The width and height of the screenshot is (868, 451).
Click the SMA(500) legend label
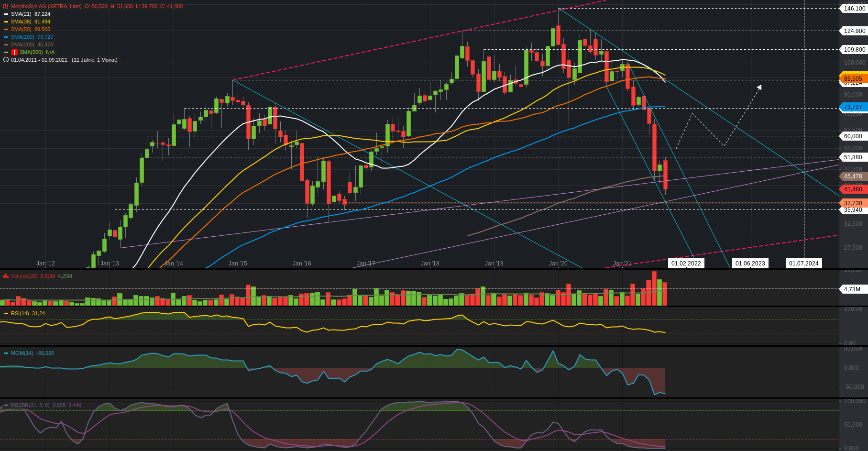coord(31,52)
